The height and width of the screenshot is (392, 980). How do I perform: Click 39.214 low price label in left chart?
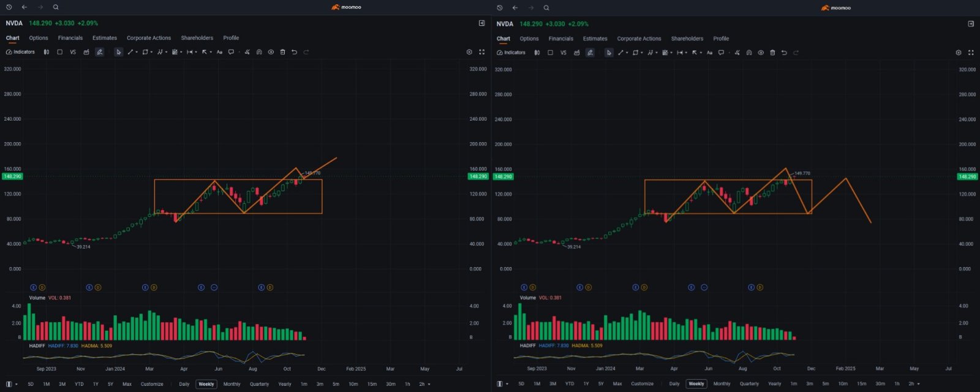click(83, 247)
